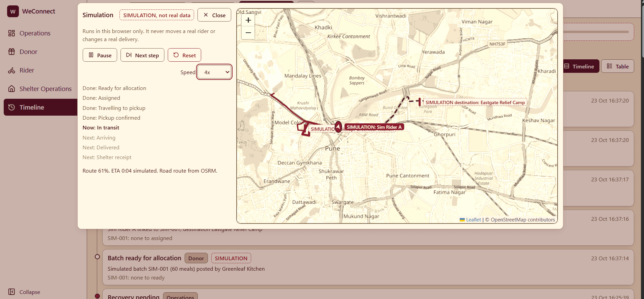Open the Speed dropdown
The image size is (644, 299).
(x=215, y=72)
